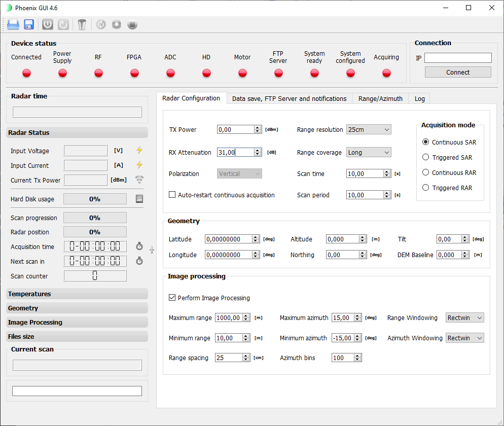504x426 pixels.
Task: Click the record circle toolbar icon
Action: click(117, 24)
